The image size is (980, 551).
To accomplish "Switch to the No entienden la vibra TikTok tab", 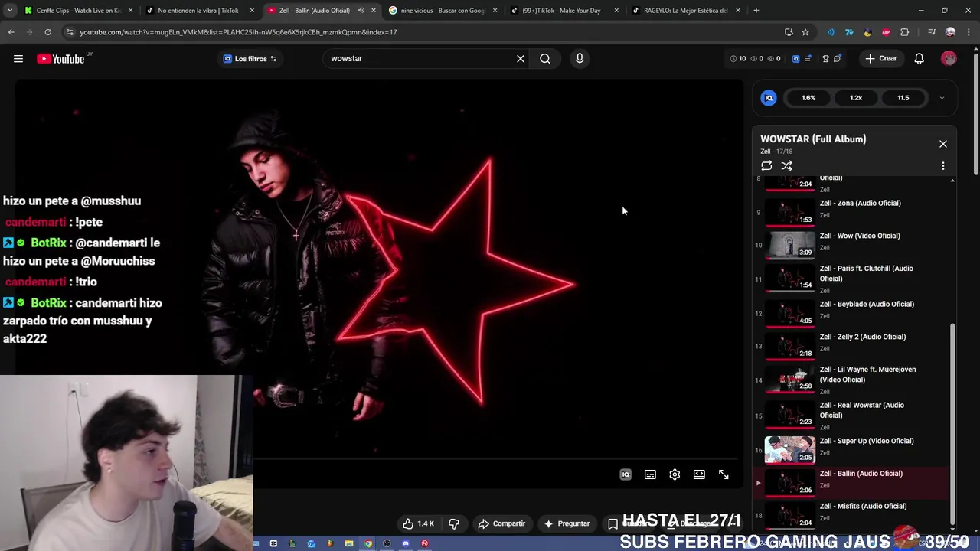I will pyautogui.click(x=198, y=11).
